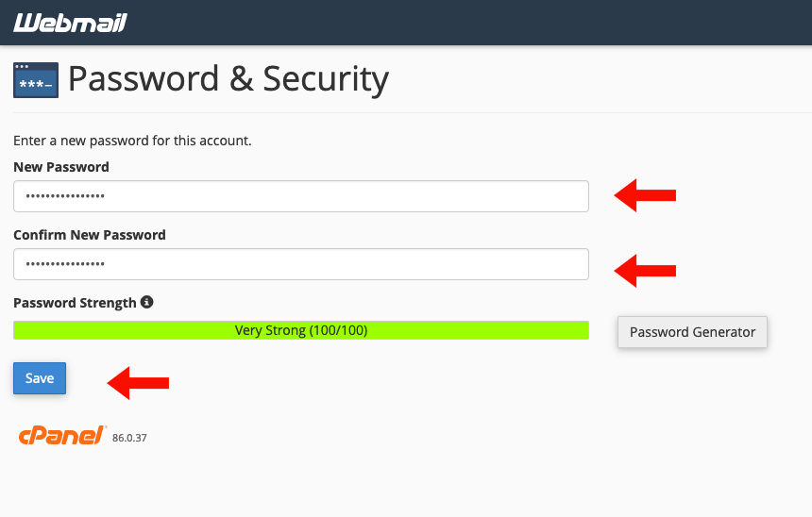Click red arrow beside Confirm New Password field
This screenshot has height=517, width=812.
pyautogui.click(x=646, y=272)
